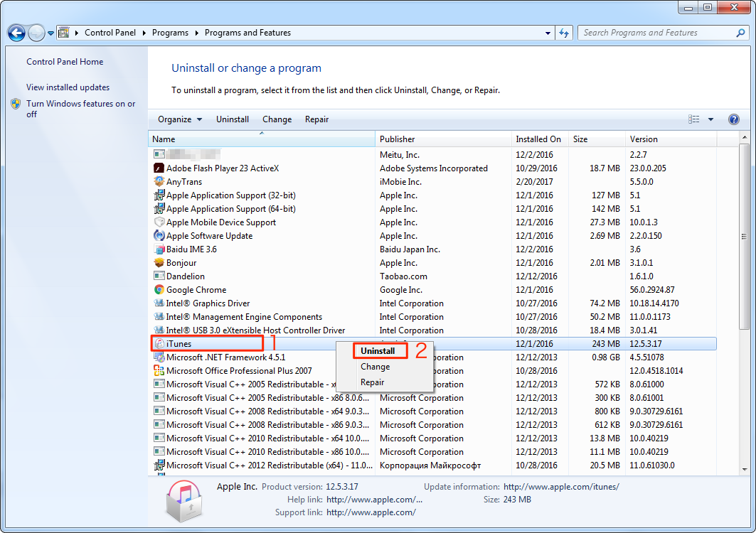Sort by the Name column header

261,139
